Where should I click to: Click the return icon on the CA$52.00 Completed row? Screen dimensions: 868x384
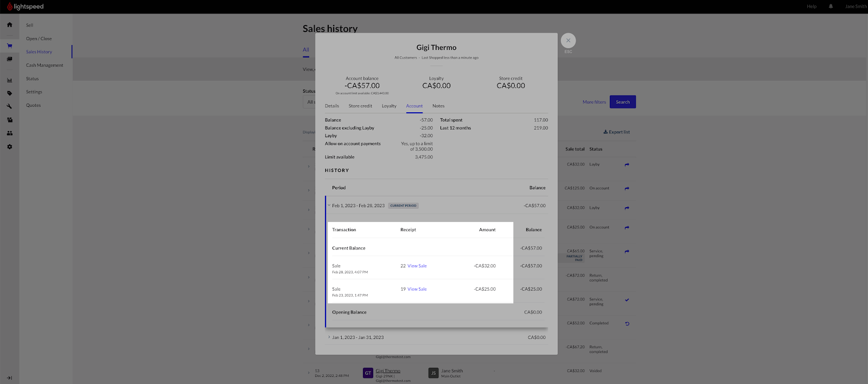click(x=627, y=324)
